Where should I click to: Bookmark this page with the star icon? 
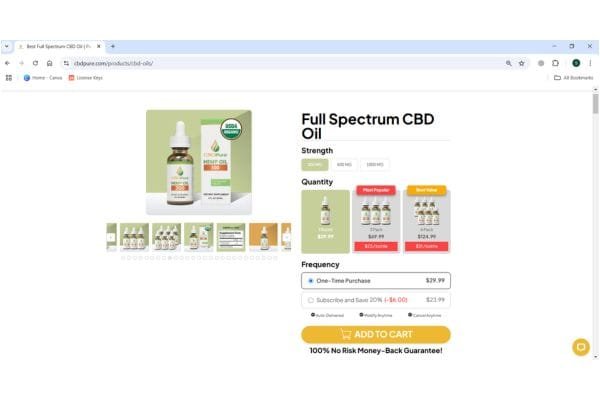pos(522,63)
